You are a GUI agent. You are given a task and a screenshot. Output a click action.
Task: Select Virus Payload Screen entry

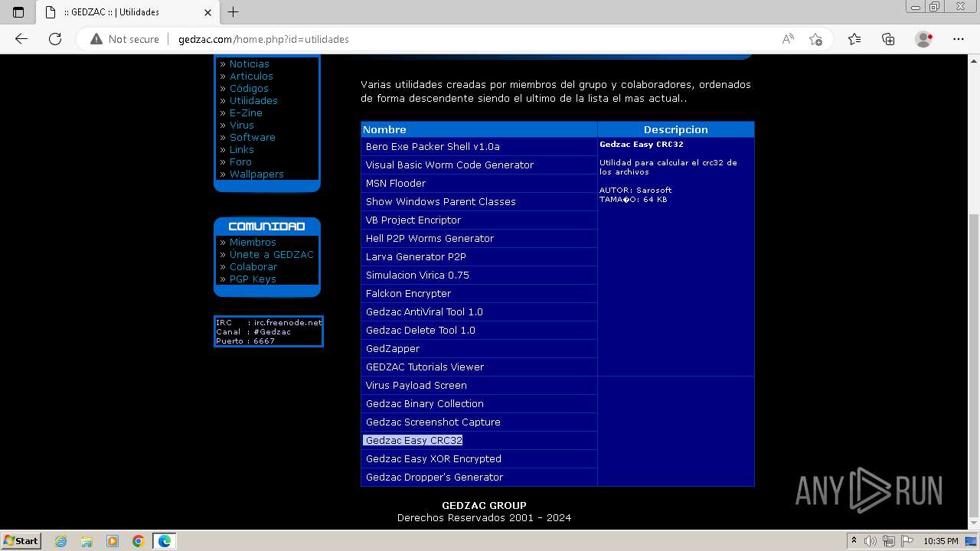click(x=479, y=385)
